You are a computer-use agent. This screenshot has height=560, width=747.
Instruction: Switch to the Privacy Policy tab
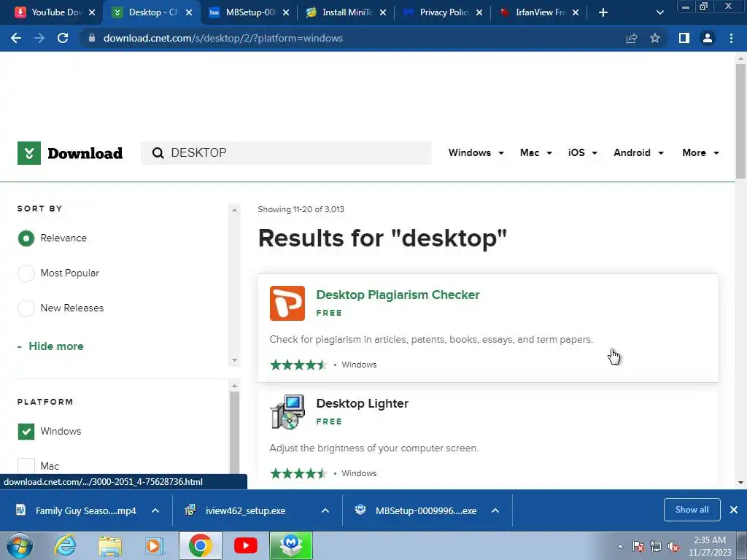pyautogui.click(x=442, y=12)
